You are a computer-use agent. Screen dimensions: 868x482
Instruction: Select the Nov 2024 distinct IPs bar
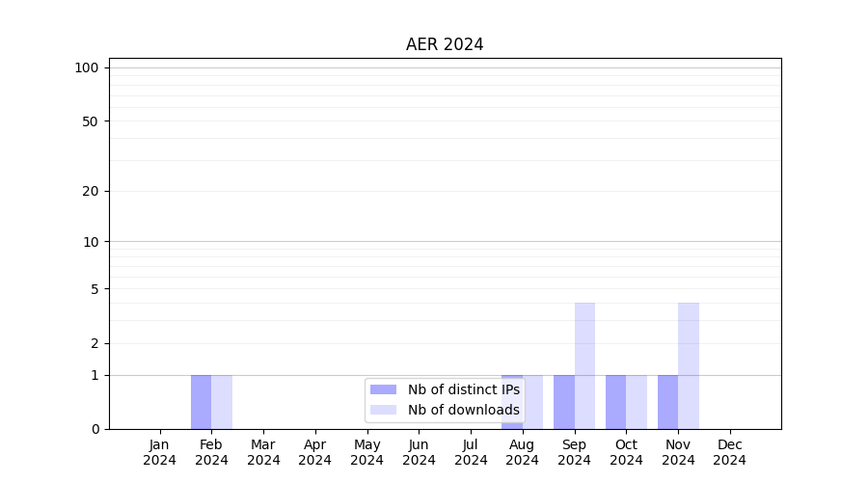point(667,402)
